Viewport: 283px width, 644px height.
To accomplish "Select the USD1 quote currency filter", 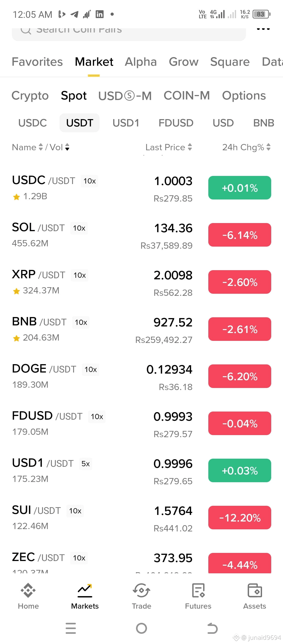I will [x=126, y=123].
